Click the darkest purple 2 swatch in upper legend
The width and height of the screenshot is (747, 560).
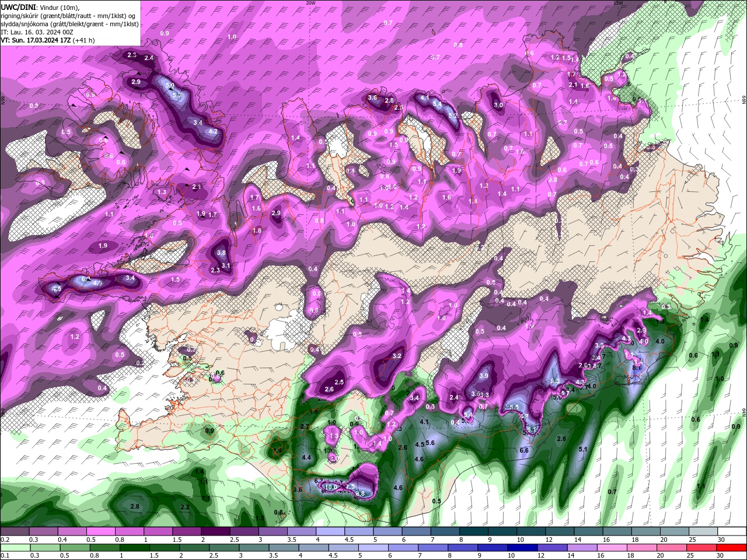click(x=215, y=531)
